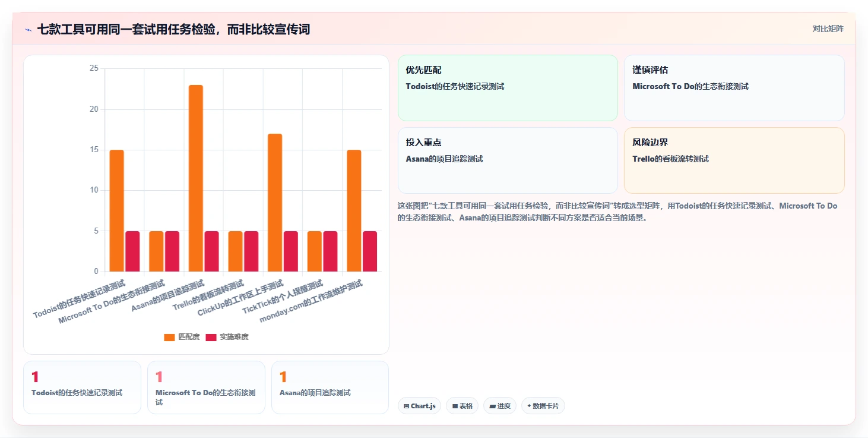Click Microsoft To Do的生态衔接测试 in 谨慎评估 card
868x438 pixels.
coord(690,86)
